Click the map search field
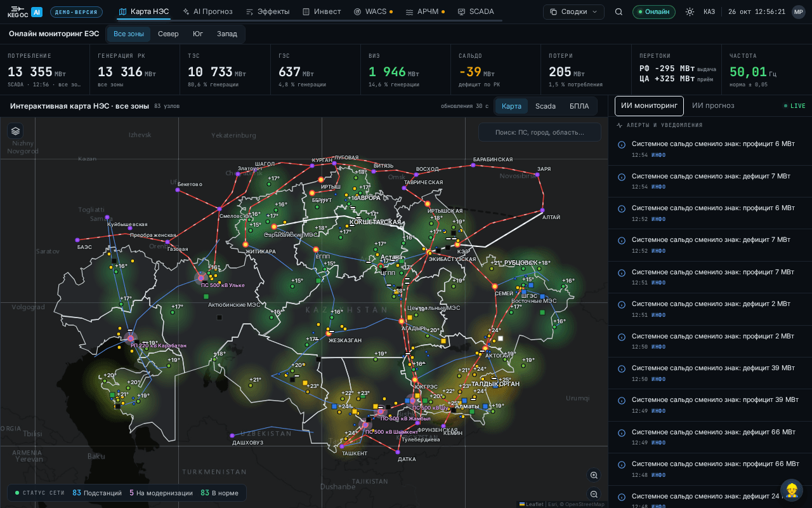The image size is (812, 508). point(540,132)
